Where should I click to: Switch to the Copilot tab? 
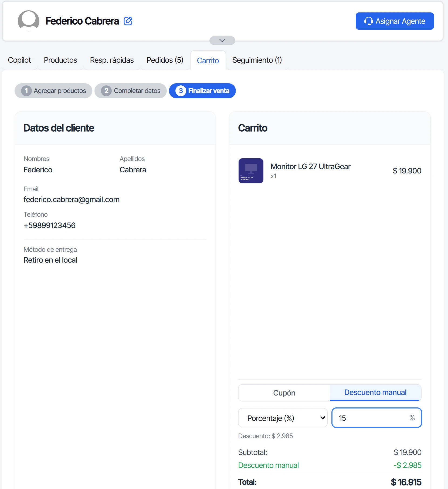19,60
